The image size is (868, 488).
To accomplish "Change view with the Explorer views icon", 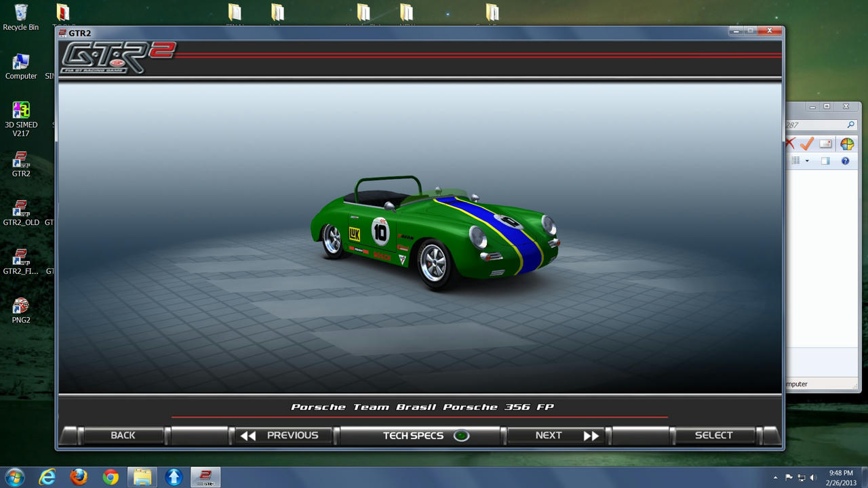I will pyautogui.click(x=795, y=161).
